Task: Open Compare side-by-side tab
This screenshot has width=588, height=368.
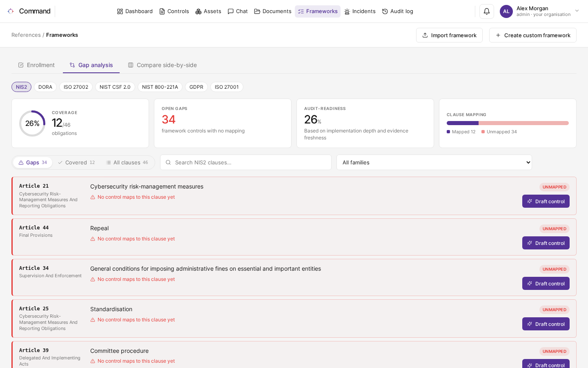Action: click(x=162, y=65)
